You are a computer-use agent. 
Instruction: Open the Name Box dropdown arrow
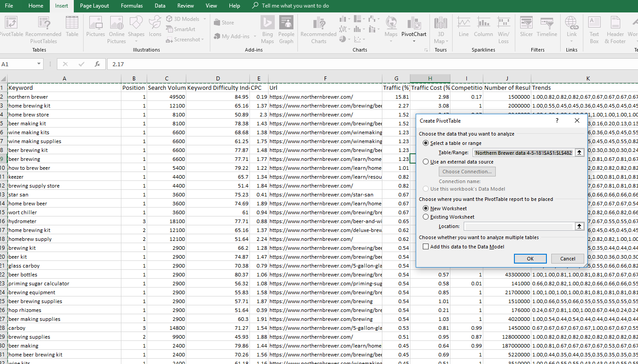(x=38, y=64)
